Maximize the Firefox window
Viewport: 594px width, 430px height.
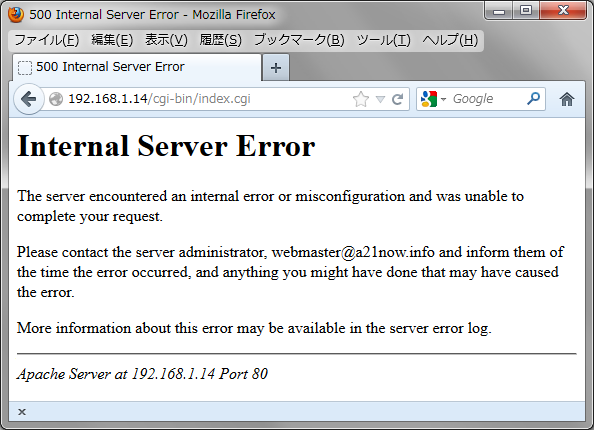click(x=526, y=10)
